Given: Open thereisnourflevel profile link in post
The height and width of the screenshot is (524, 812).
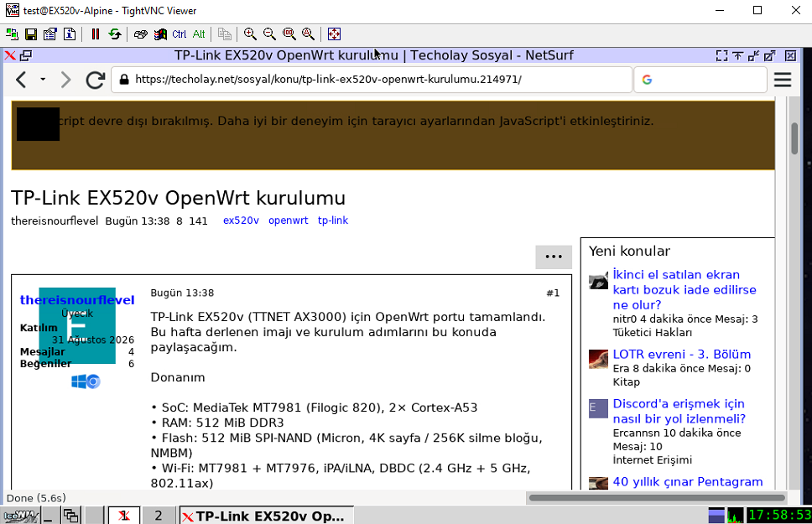Looking at the screenshot, I should click(77, 300).
